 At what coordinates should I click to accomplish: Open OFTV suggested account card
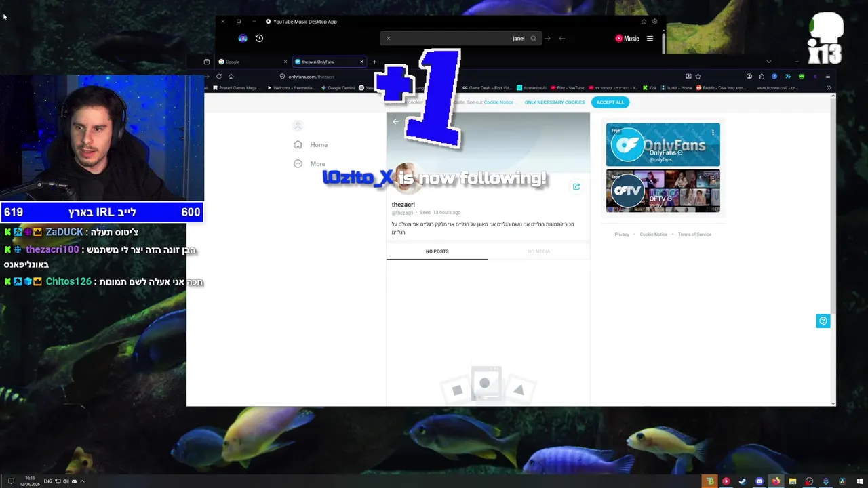tap(663, 190)
